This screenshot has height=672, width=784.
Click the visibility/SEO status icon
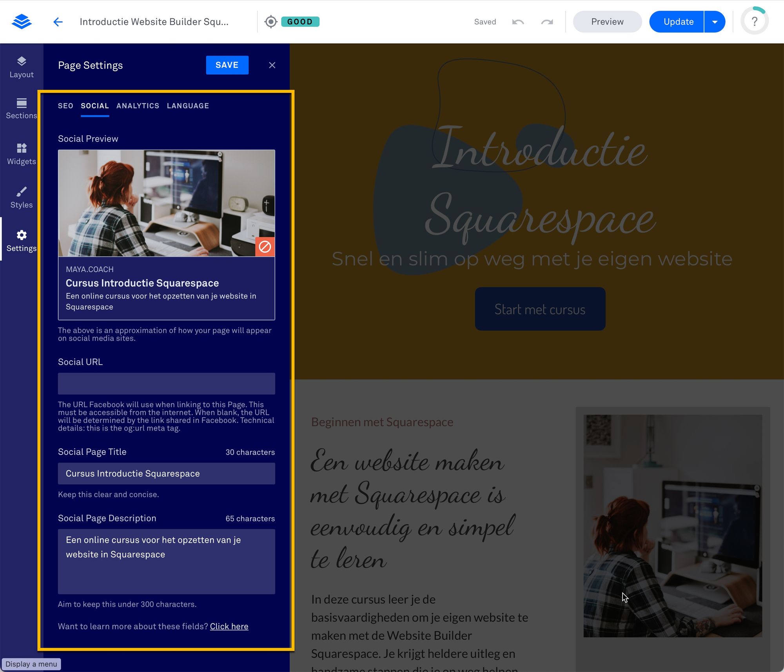[270, 21]
